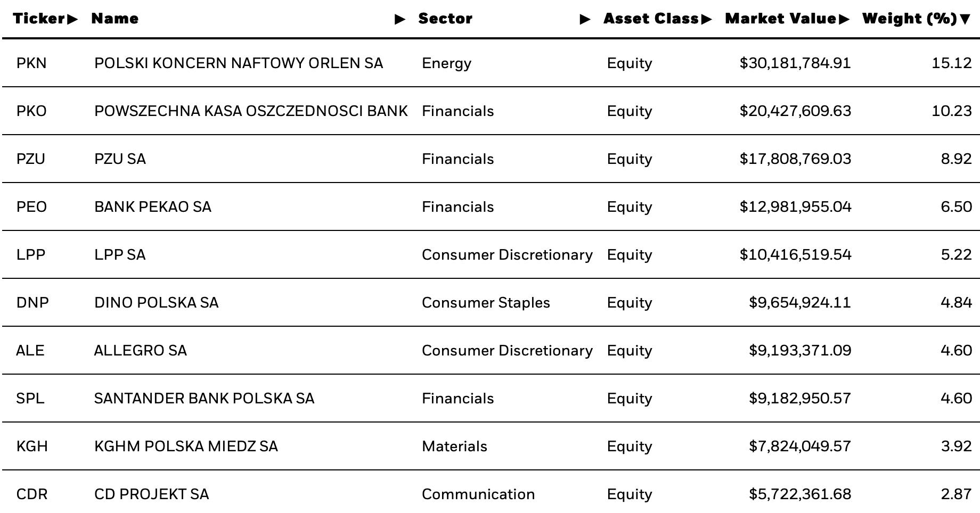980x513 pixels.
Task: Open POLSKI KONCERN NAFTOWY ORLEN SA holding
Action: 239,63
